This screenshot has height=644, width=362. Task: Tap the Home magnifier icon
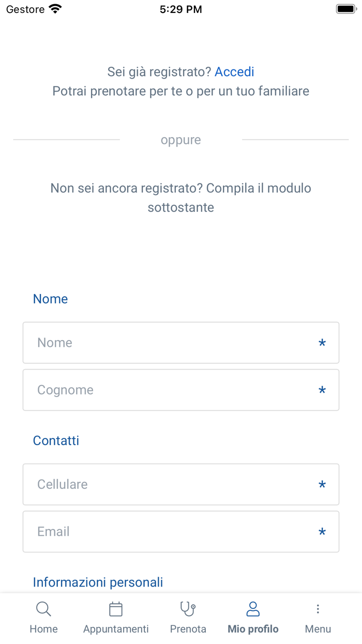(43, 609)
